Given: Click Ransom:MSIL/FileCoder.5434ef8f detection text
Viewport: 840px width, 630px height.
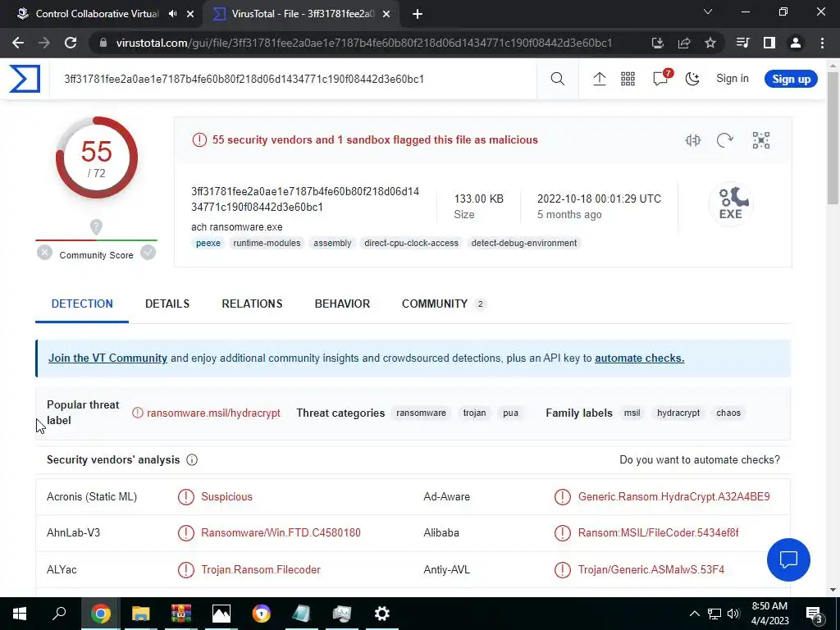Looking at the screenshot, I should pos(659,533).
